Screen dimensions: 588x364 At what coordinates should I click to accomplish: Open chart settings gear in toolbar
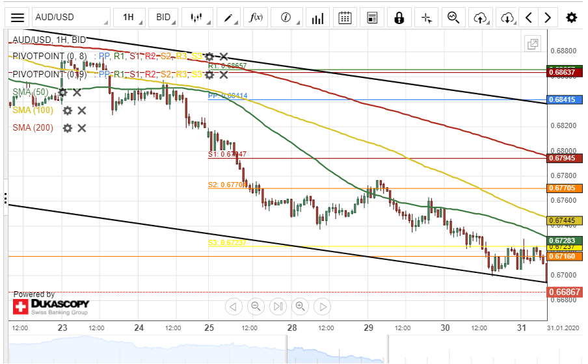pyautogui.click(x=571, y=18)
